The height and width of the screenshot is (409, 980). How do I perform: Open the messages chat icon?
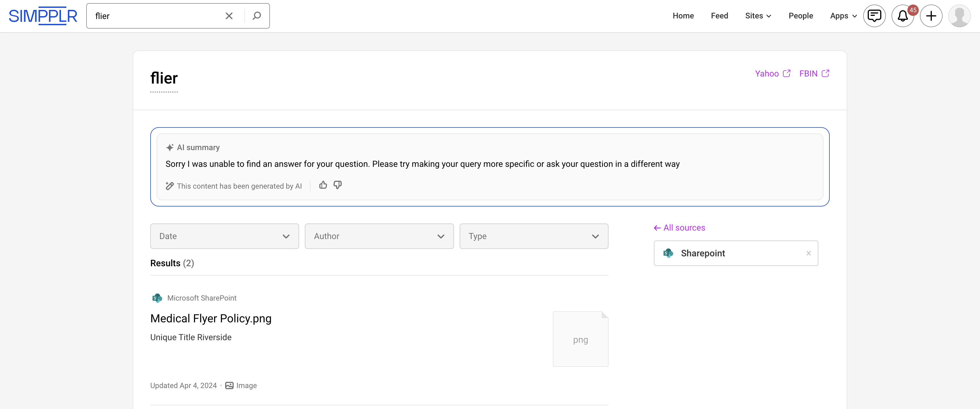pyautogui.click(x=874, y=16)
